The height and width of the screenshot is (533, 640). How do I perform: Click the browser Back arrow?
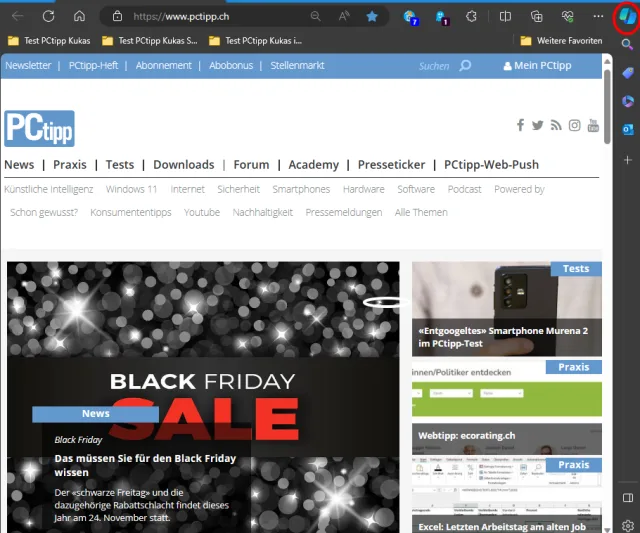click(x=18, y=16)
